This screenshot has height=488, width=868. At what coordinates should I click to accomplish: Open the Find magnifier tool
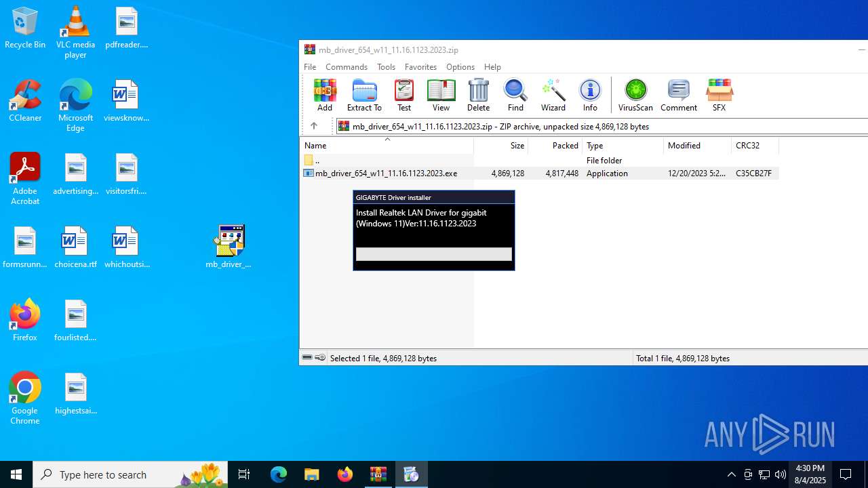[515, 95]
